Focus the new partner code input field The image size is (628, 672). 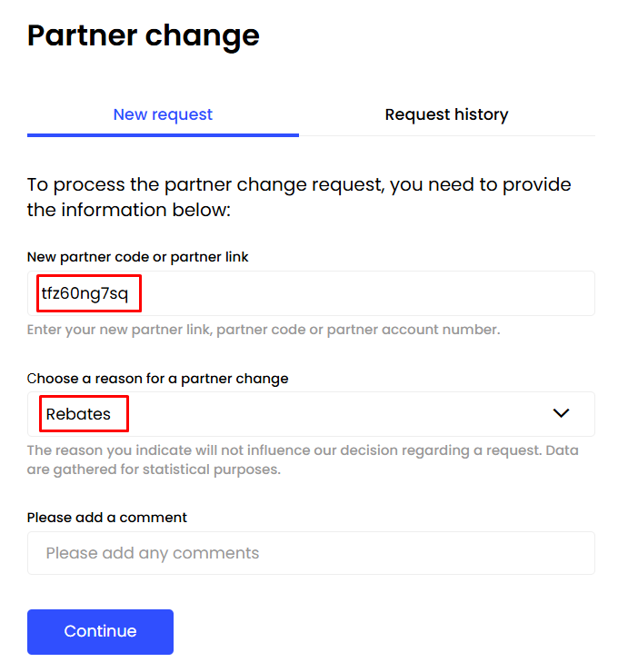pyautogui.click(x=364, y=293)
